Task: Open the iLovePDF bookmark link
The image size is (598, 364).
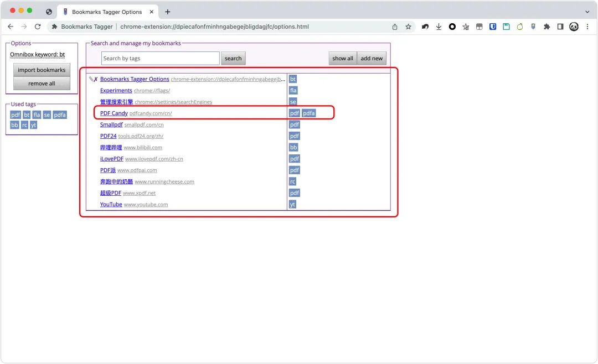Action: click(x=112, y=159)
